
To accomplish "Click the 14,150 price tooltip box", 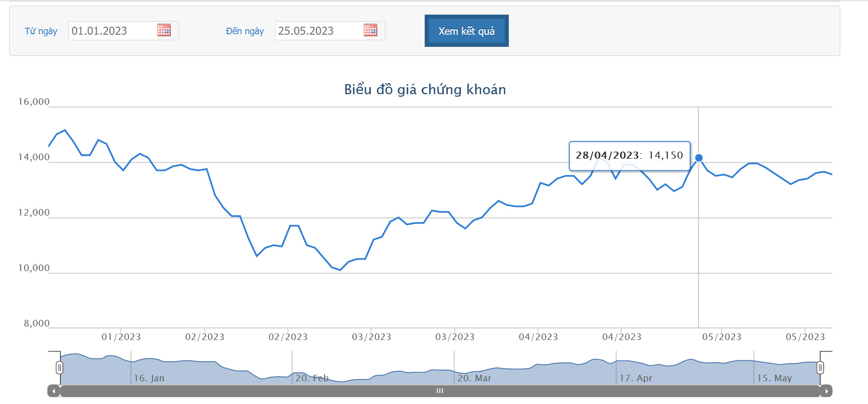I will pyautogui.click(x=629, y=155).
